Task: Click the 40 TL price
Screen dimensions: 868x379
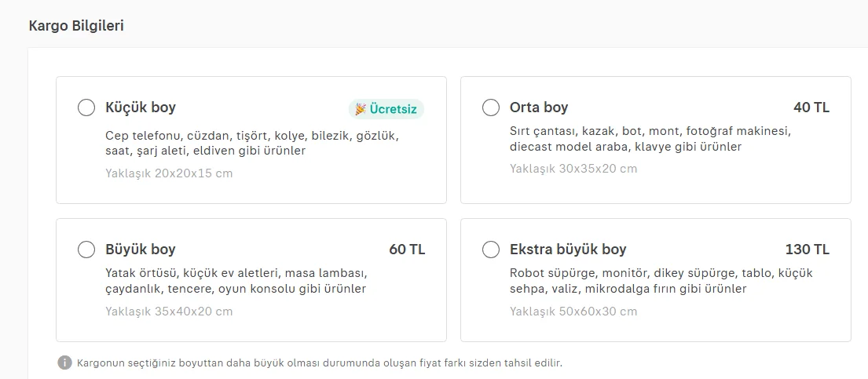Action: pos(811,108)
